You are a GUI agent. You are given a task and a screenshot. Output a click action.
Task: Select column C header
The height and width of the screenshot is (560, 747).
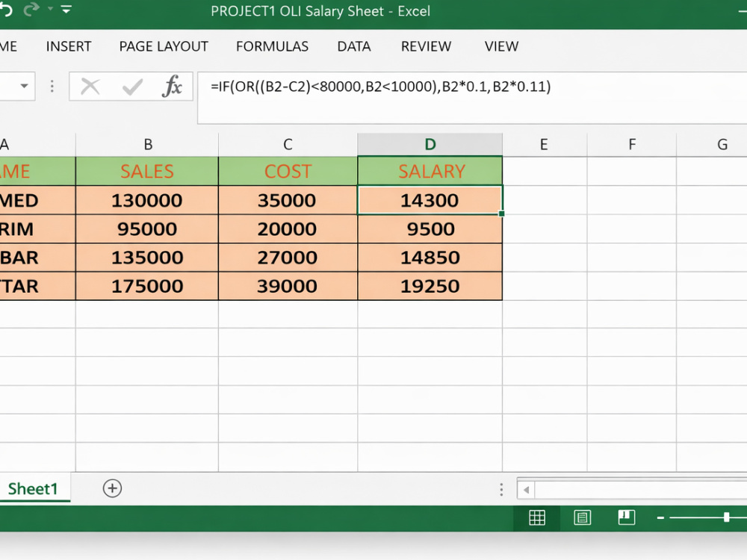[288, 144]
